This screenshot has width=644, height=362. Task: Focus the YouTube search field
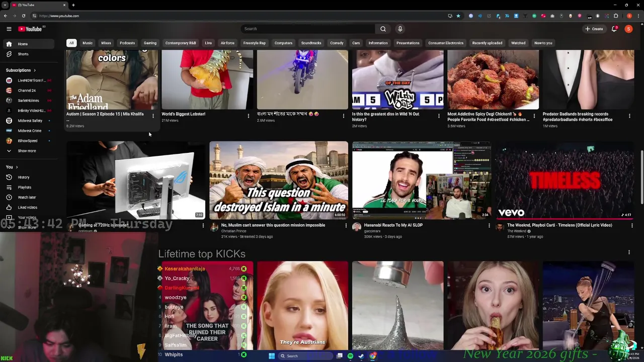pyautogui.click(x=308, y=29)
